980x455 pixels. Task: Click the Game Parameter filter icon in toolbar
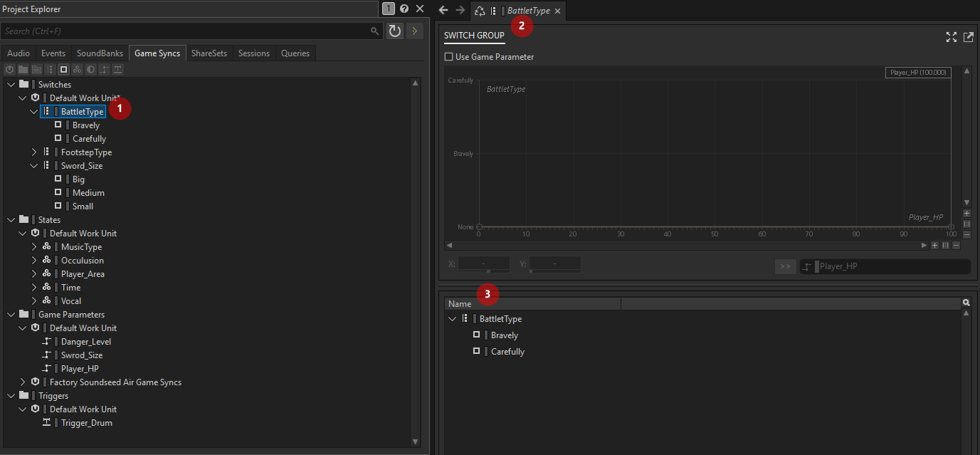104,70
